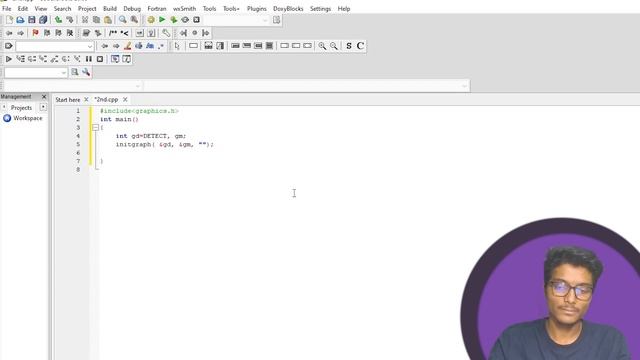The height and width of the screenshot is (360, 640).
Task: Zoom in on the editor
Action: tap(322, 46)
